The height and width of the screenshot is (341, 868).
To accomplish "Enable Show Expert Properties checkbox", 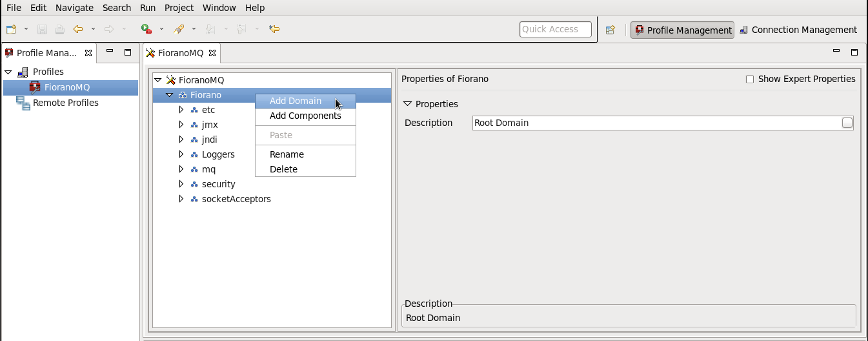I will pos(750,79).
